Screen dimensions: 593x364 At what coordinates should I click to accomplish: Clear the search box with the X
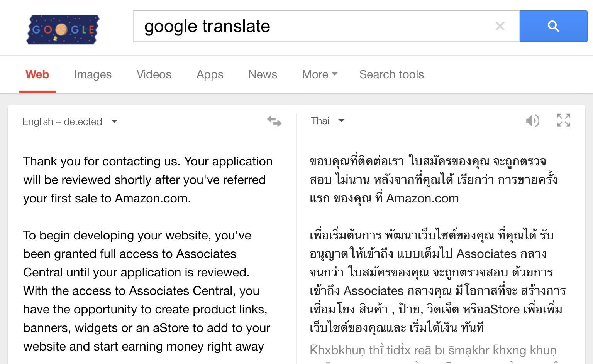[500, 26]
